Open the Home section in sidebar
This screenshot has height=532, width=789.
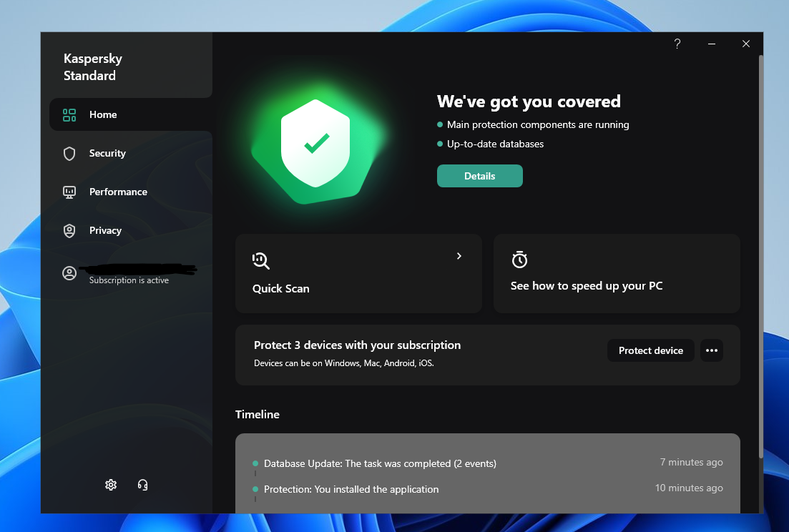(131, 114)
